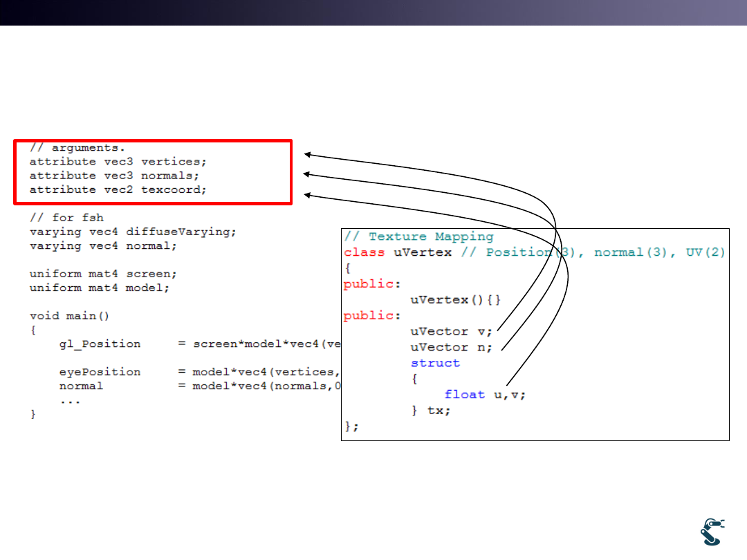Click the arrowhead pointing at texcoord attribute
Screen dimensions: 747x560
tap(308, 196)
